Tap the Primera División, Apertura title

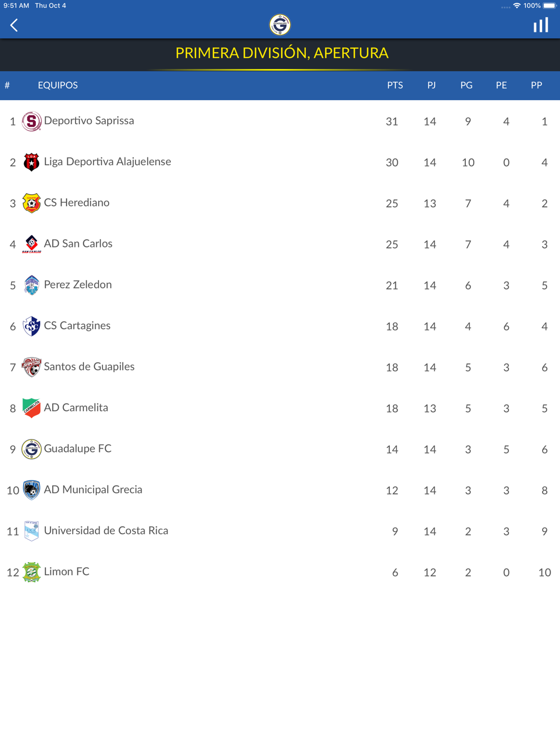tap(282, 53)
